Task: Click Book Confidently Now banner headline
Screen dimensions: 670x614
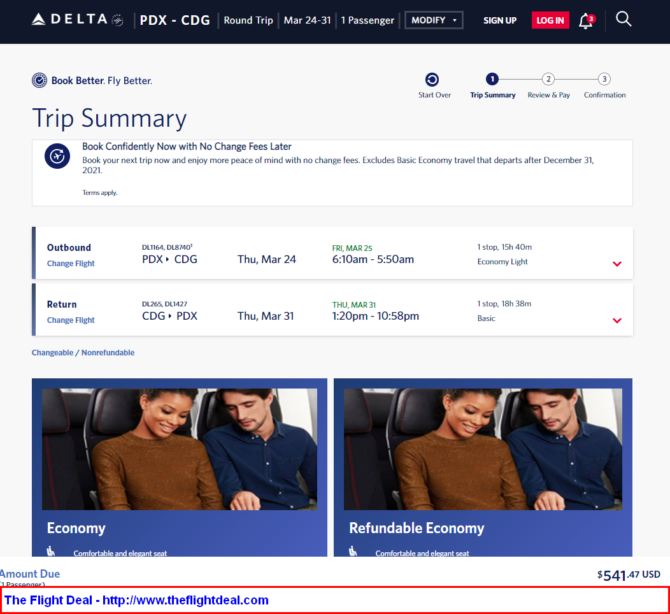Action: (187, 147)
